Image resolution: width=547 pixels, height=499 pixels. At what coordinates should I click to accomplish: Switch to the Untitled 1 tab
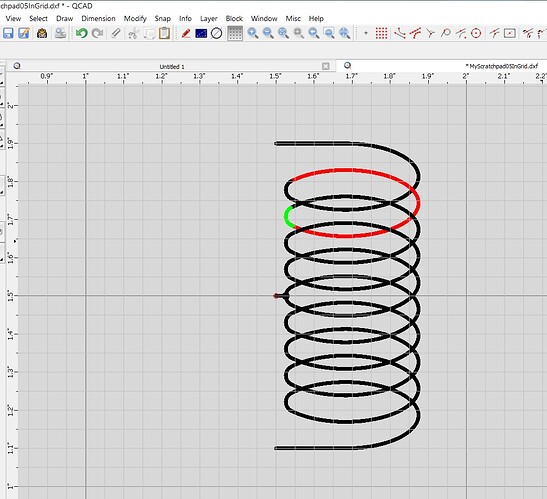coord(172,66)
